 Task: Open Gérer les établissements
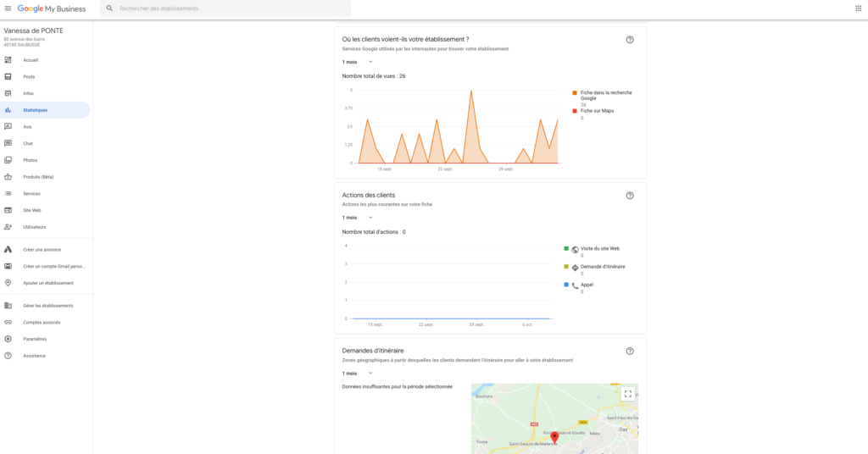tap(47, 306)
